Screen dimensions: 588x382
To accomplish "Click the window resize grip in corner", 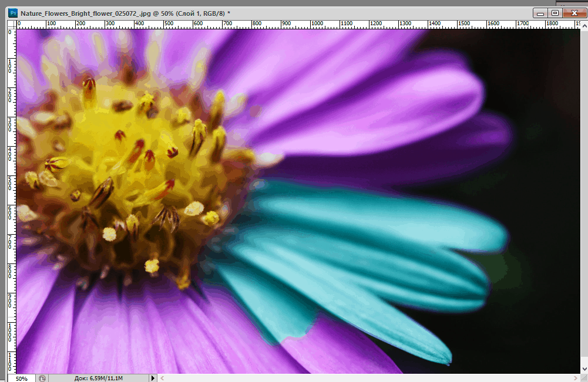I will (583, 378).
